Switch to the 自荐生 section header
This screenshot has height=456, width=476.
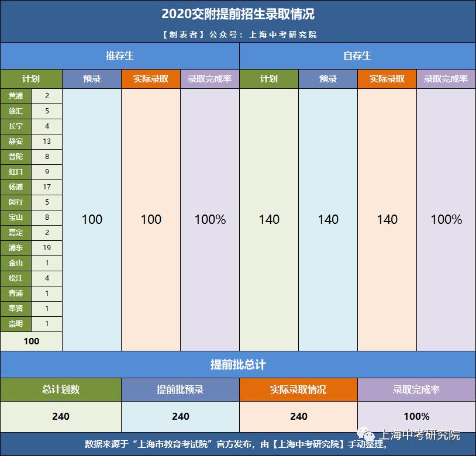[357, 56]
